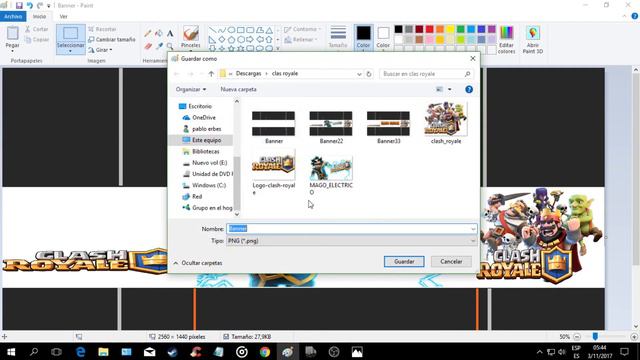Open the view options dropdown arrow
The image size is (640, 360).
tap(449, 89)
